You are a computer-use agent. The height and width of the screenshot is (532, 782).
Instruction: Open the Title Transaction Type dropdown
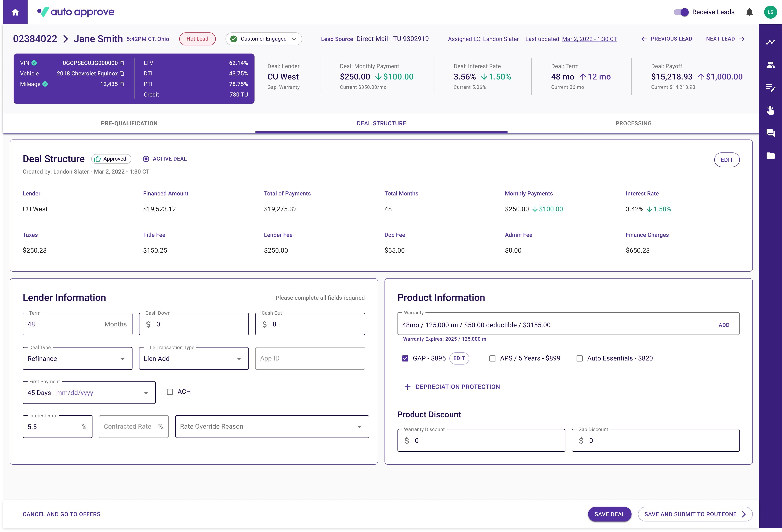[x=194, y=359]
